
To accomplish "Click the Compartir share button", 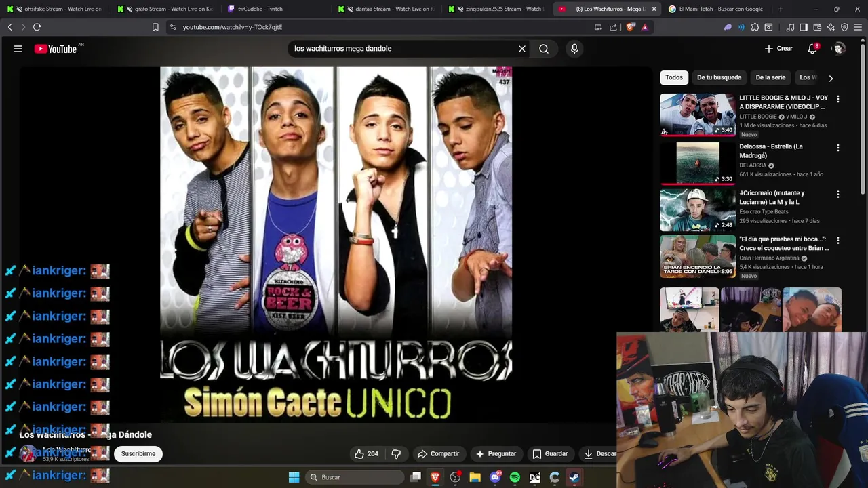I will [438, 454].
